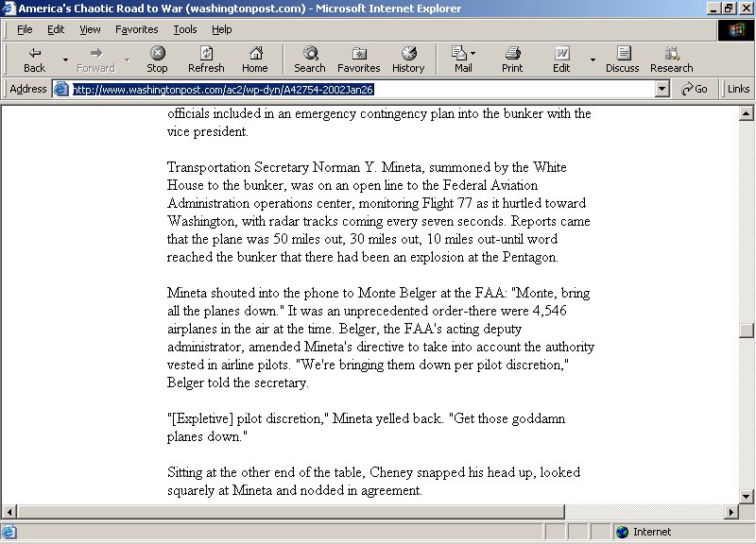756x544 pixels.
Task: Open the Address bar URL dropdown
Action: 661,89
